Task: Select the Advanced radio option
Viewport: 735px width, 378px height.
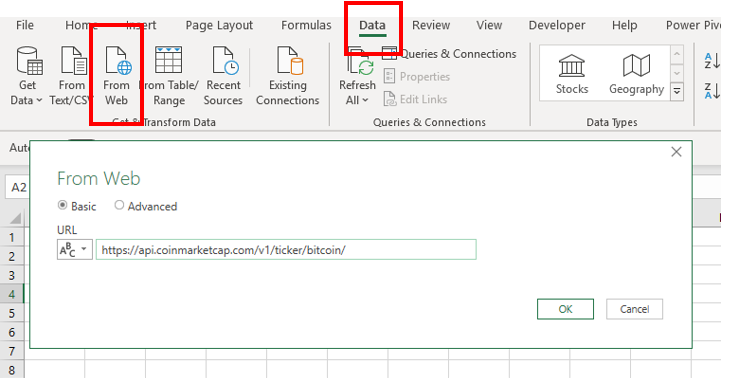Action: (120, 205)
